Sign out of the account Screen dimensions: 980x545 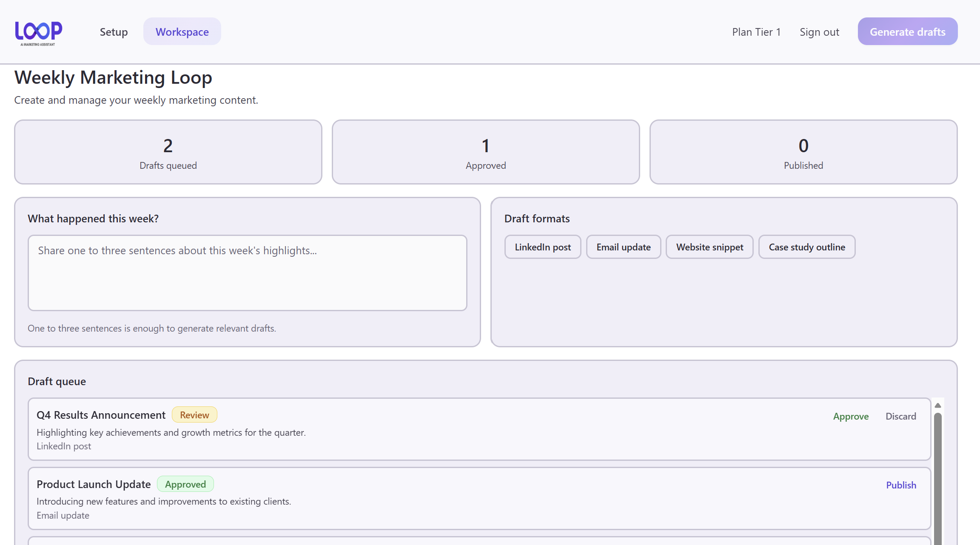click(819, 31)
